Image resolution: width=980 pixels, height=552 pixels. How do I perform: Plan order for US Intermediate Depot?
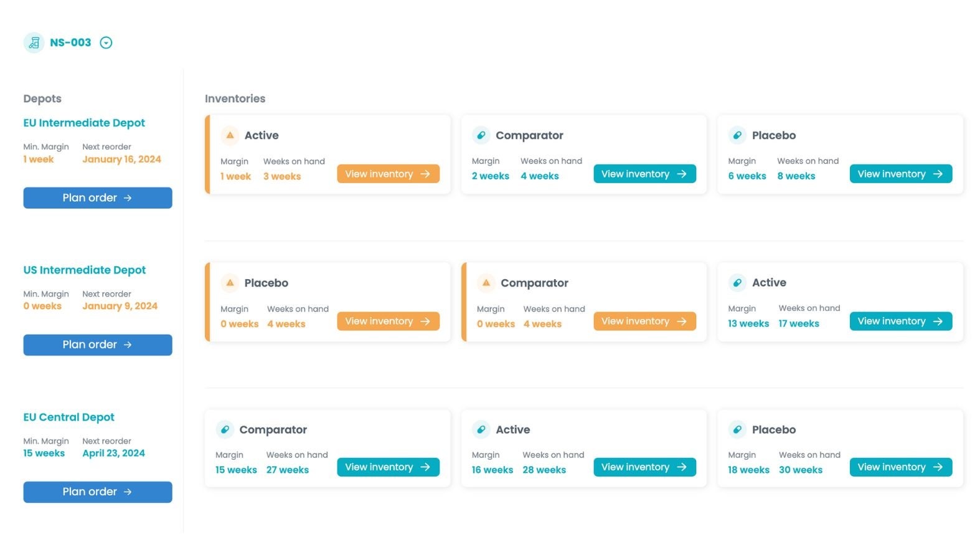(x=98, y=345)
